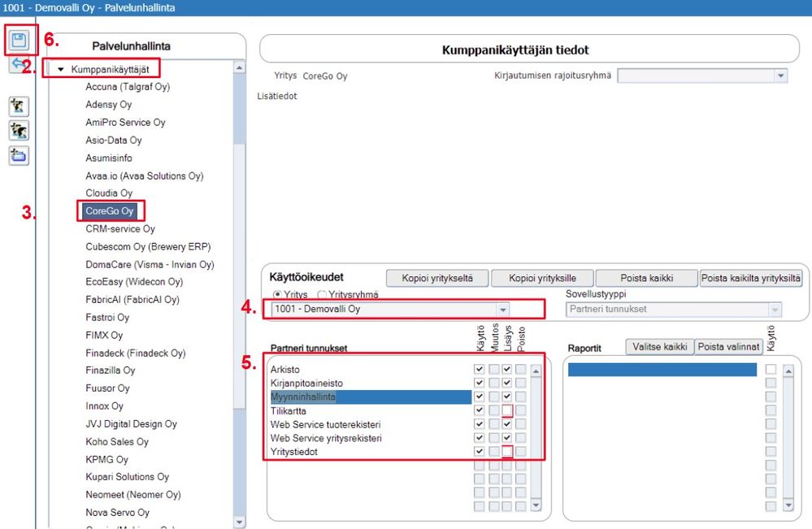Select KPMG Oy partner
This screenshot has height=529, width=812.
click(106, 460)
